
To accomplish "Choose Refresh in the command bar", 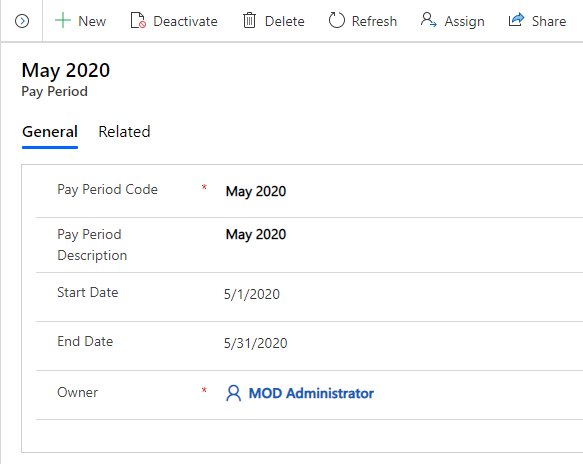I will 374,21.
